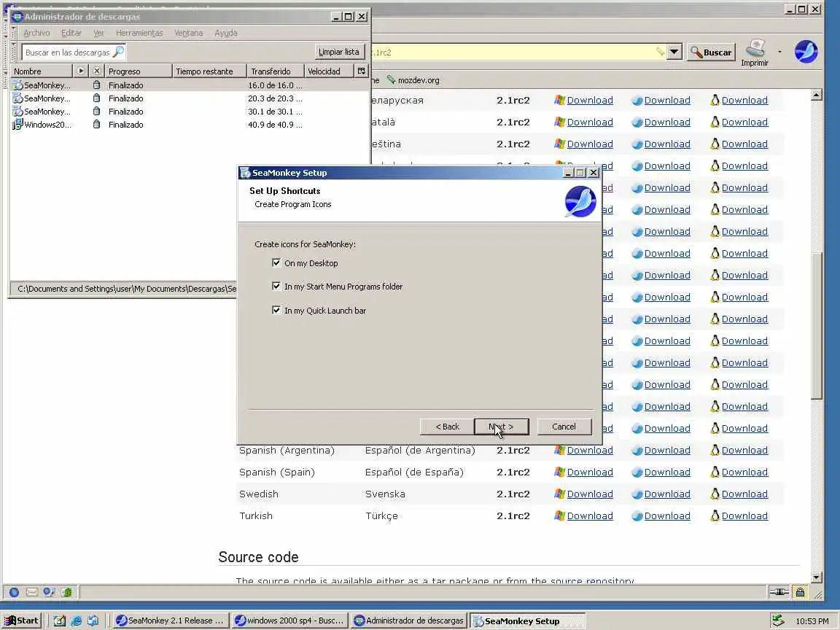Screen dimensions: 840x630
Task: Disable In my Quick Launch bar checkbox
Action: coord(276,310)
